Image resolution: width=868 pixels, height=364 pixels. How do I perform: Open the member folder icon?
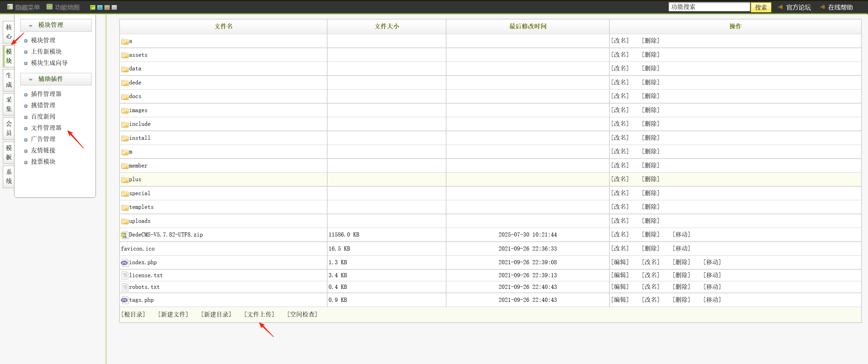pos(125,166)
